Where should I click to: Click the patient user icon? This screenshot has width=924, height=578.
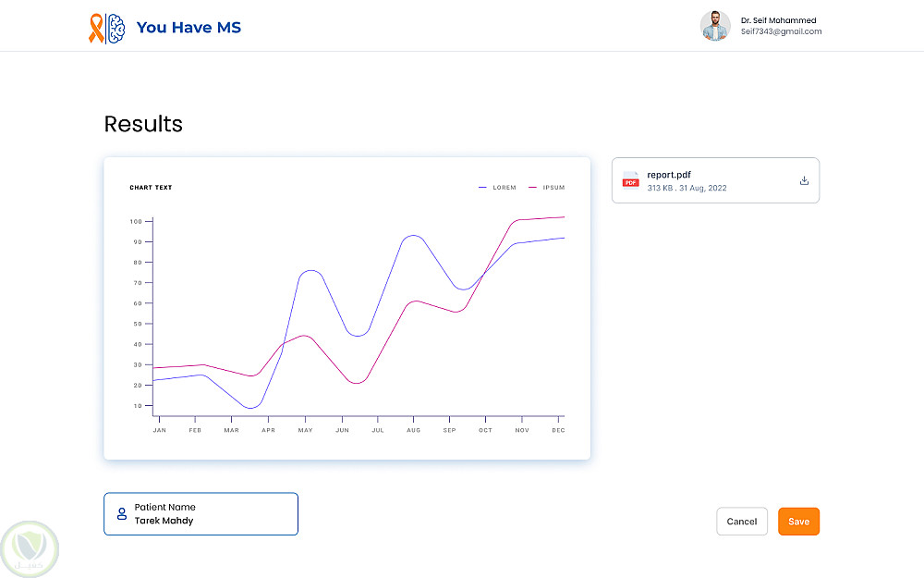coord(121,514)
